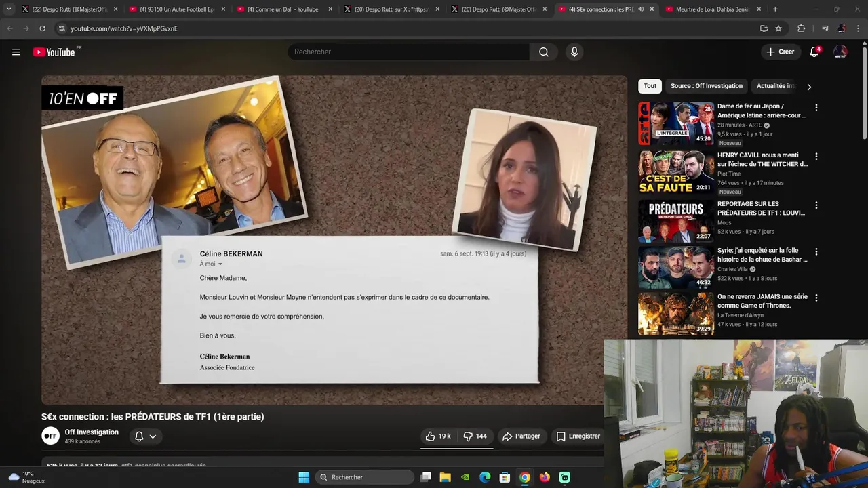Click the Créer button
Image resolution: width=868 pixels, height=488 pixels.
point(780,52)
